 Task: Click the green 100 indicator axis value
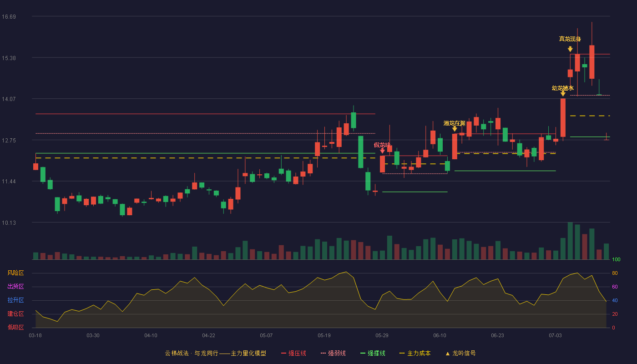tap(616, 260)
